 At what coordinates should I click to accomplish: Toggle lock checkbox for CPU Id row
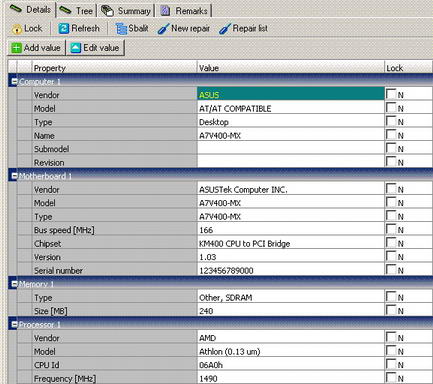[391, 364]
